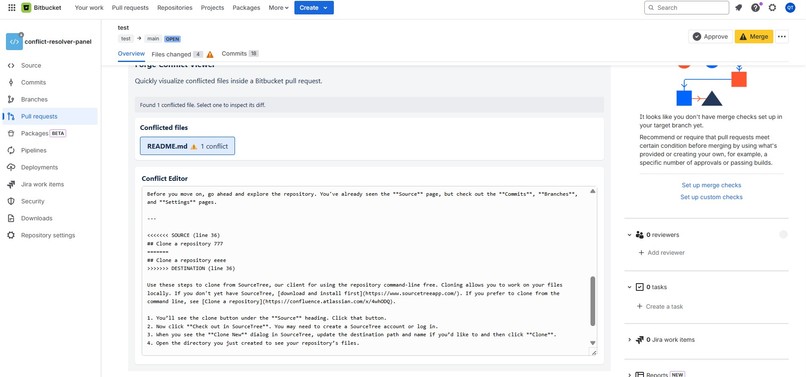Image resolution: width=806 pixels, height=377 pixels.
Task: Click the reviewers status circle indicator
Action: tap(783, 235)
